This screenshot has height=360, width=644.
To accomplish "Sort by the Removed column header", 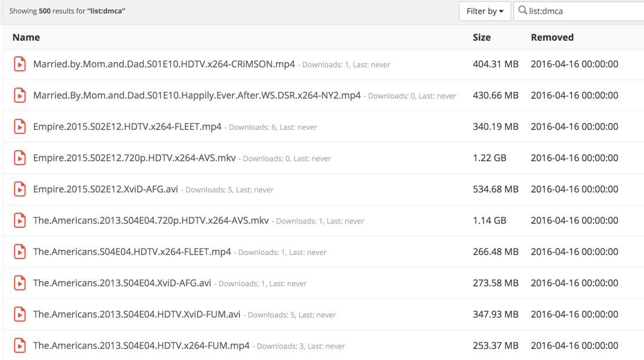I will (552, 37).
